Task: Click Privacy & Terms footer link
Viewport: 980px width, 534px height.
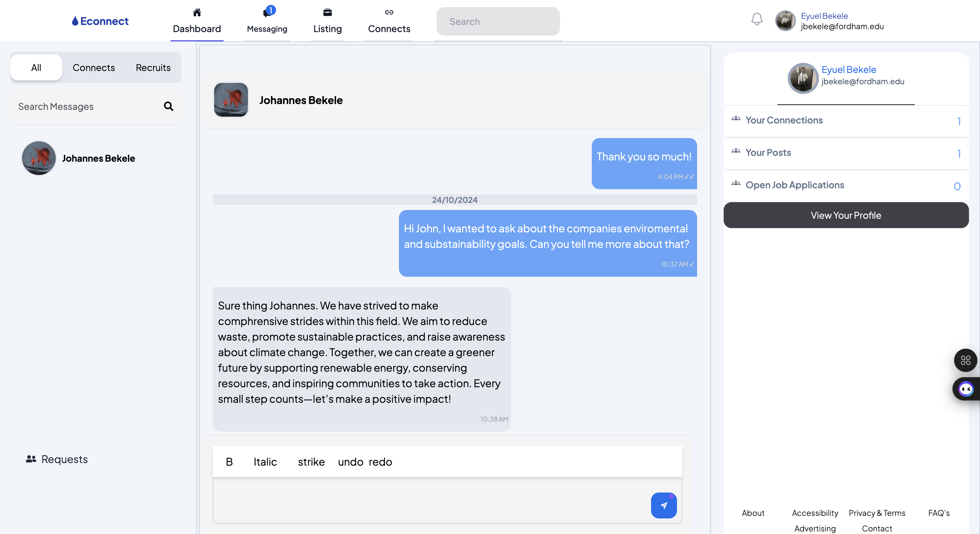Action: [877, 513]
